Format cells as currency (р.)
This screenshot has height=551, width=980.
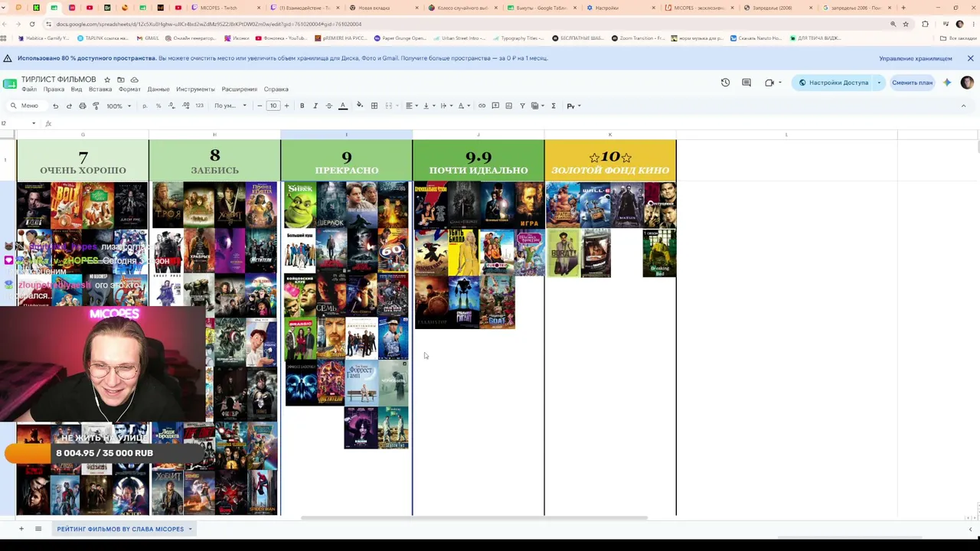pos(145,106)
